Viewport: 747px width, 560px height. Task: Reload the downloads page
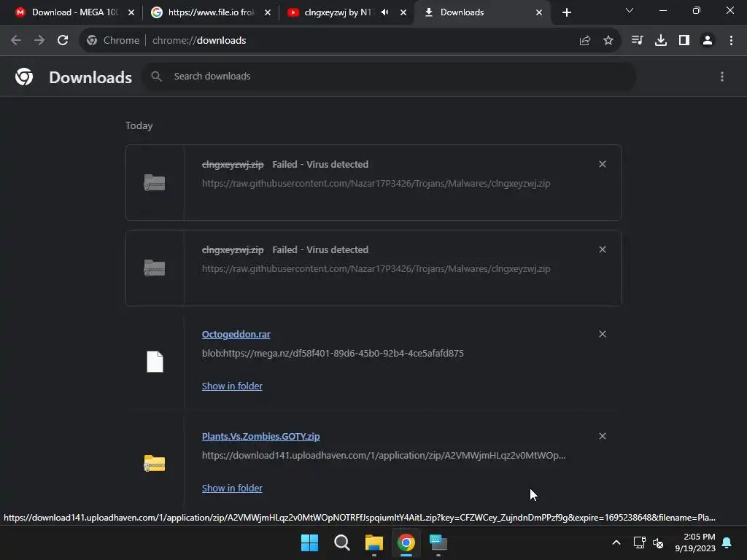63,41
